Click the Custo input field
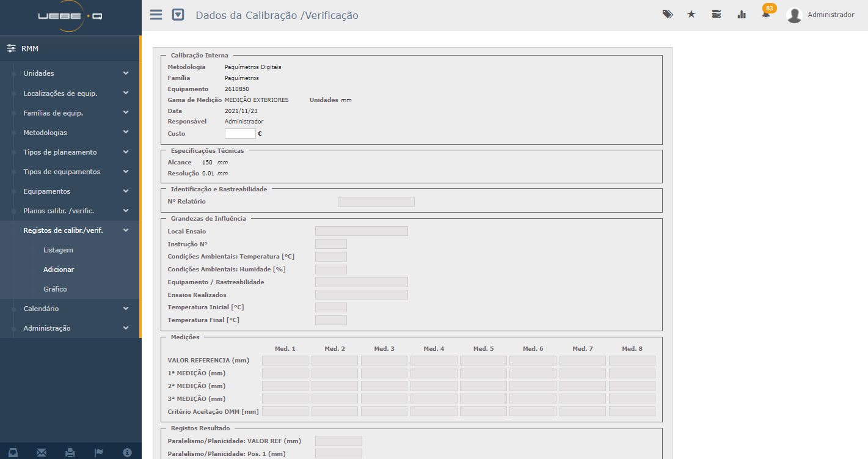The image size is (868, 459). click(240, 133)
